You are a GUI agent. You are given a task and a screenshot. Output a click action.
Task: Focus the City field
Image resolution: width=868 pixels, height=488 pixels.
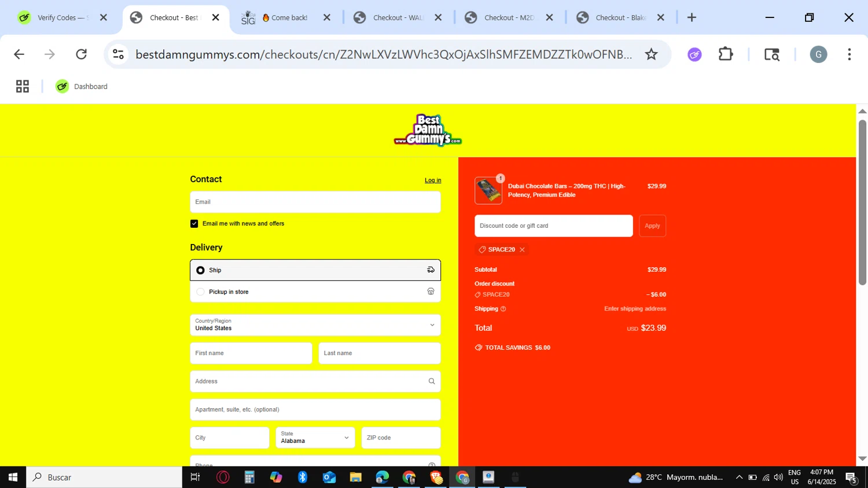(x=230, y=438)
